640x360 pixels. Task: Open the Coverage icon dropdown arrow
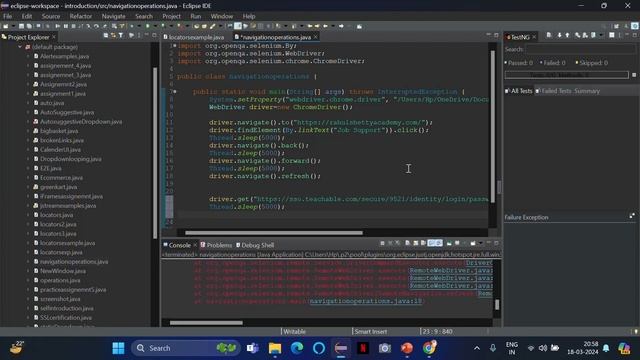click(x=171, y=26)
